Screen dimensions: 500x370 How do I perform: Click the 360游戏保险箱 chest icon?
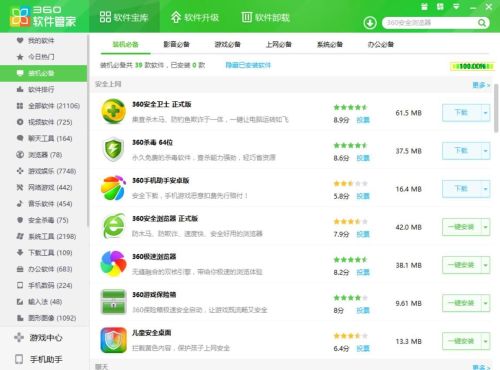[113, 302]
